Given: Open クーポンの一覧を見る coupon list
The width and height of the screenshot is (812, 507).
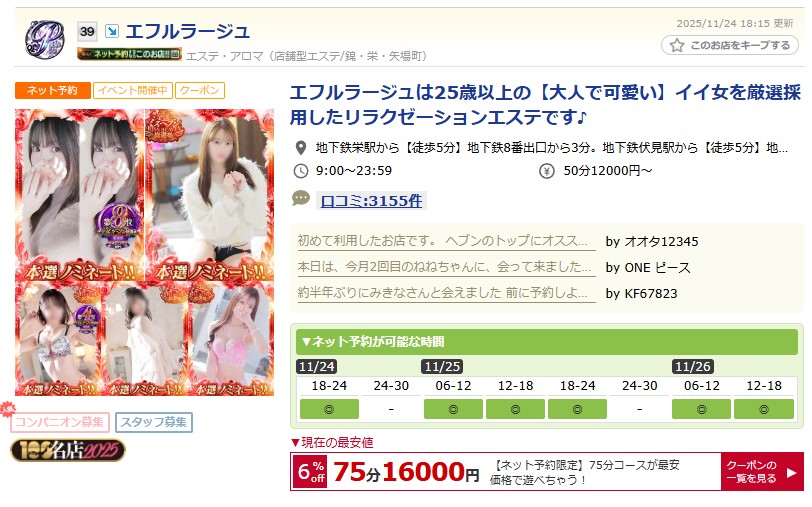Looking at the screenshot, I should (762, 472).
